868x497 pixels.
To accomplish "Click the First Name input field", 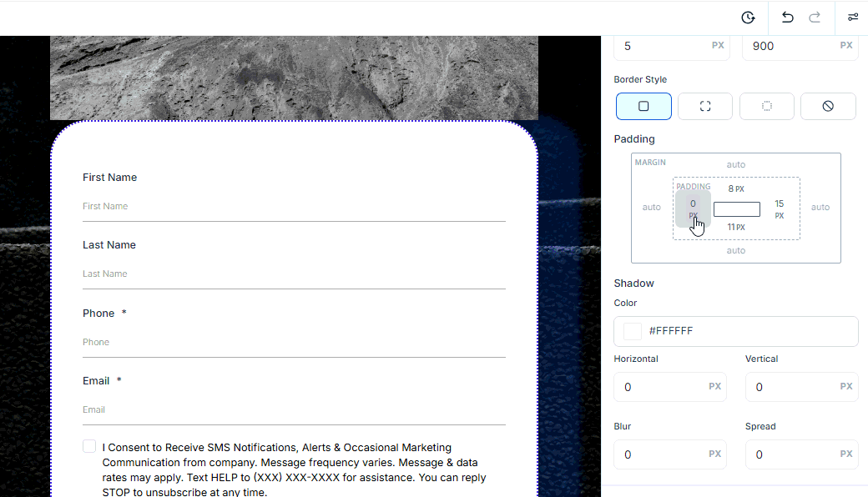I will tap(293, 206).
